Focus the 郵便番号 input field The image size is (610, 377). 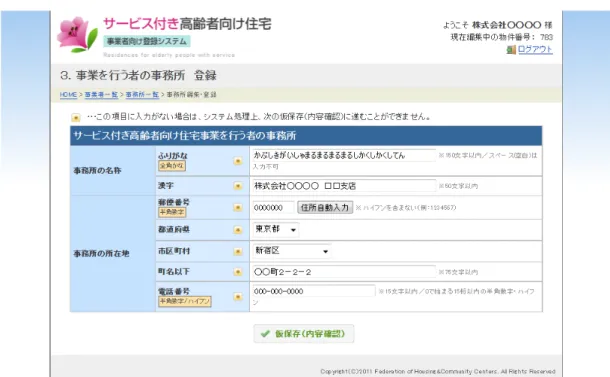pyautogui.click(x=273, y=208)
